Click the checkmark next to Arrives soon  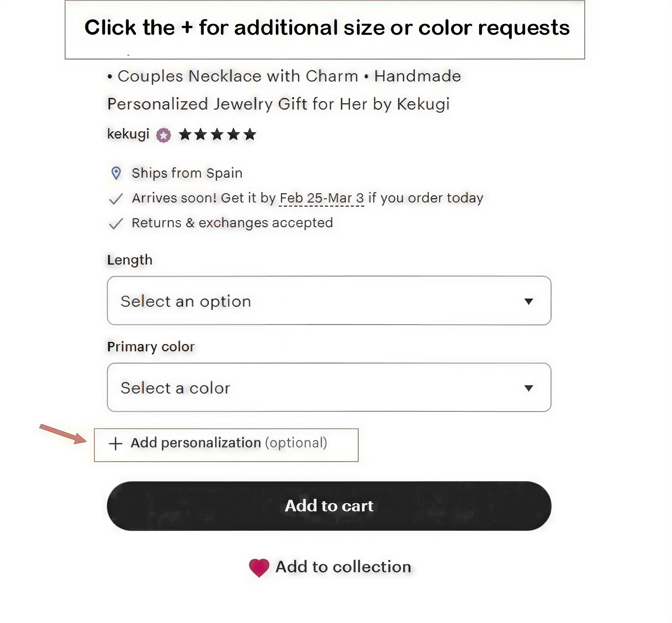pyautogui.click(x=116, y=198)
